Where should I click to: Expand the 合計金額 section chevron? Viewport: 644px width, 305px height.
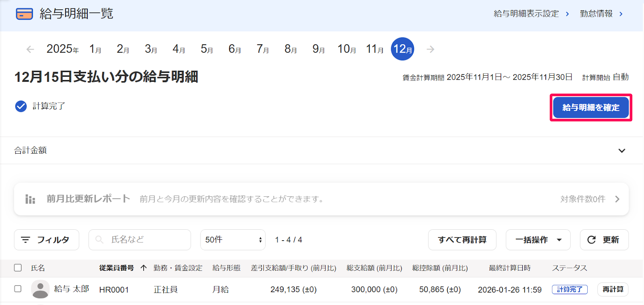pos(622,150)
